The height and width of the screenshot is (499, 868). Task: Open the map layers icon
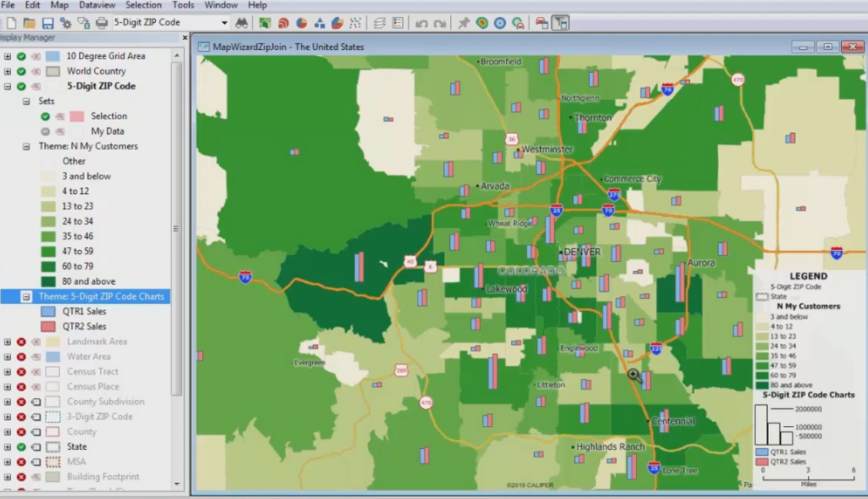379,23
